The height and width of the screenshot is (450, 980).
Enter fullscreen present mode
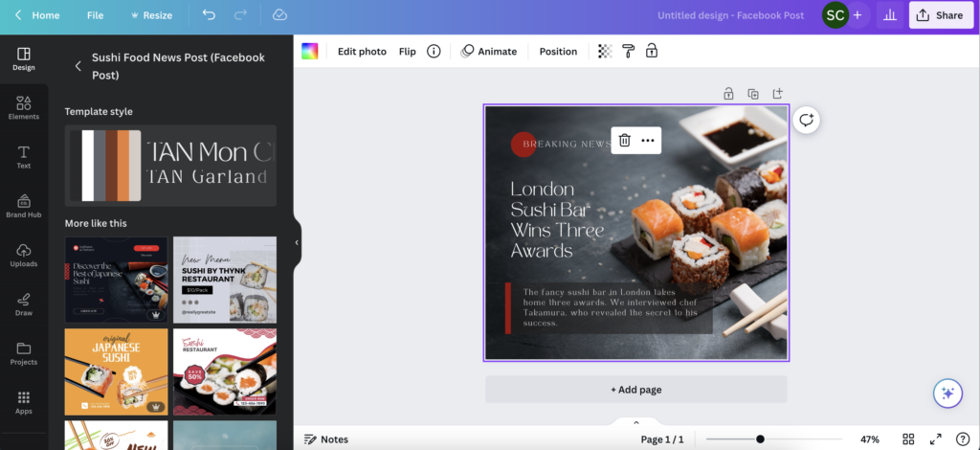tap(936, 439)
